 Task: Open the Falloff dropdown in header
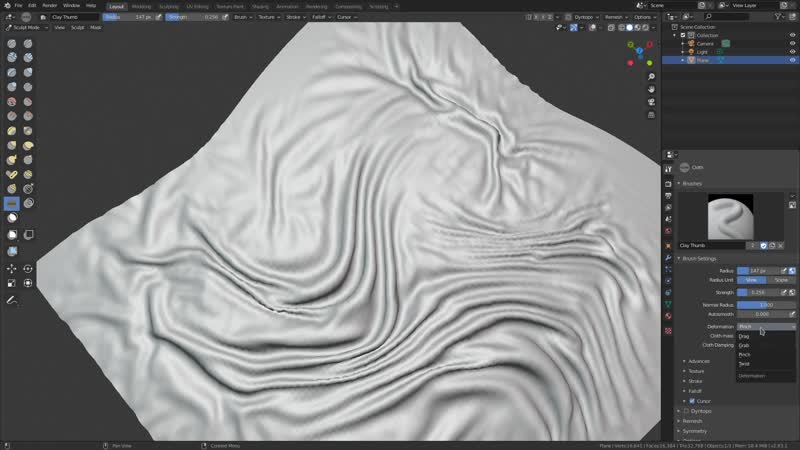(x=321, y=17)
